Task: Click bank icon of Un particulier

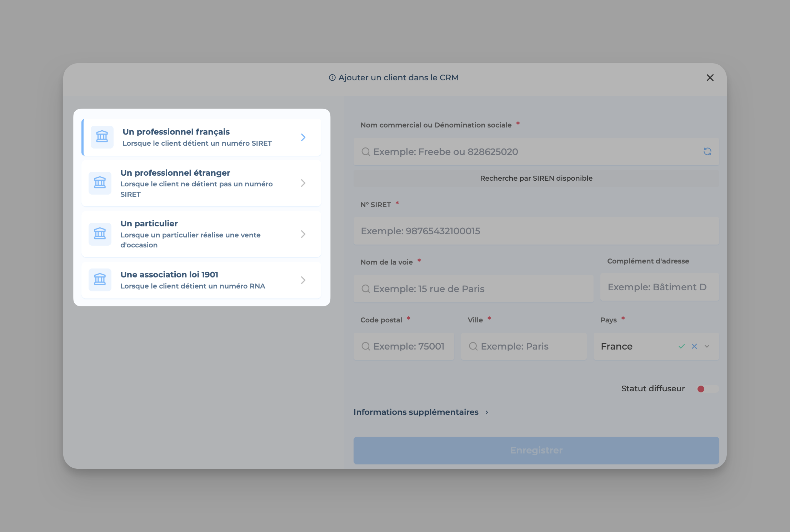Action: pyautogui.click(x=100, y=234)
